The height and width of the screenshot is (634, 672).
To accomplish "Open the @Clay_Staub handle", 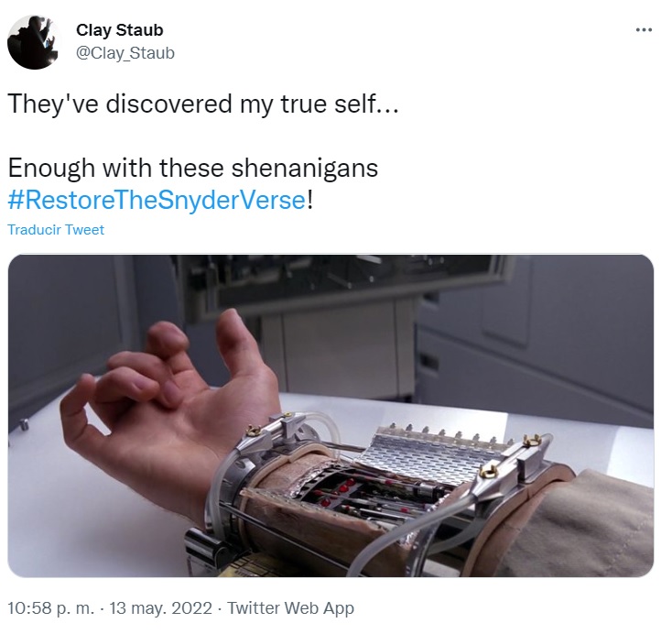I will tap(125, 53).
